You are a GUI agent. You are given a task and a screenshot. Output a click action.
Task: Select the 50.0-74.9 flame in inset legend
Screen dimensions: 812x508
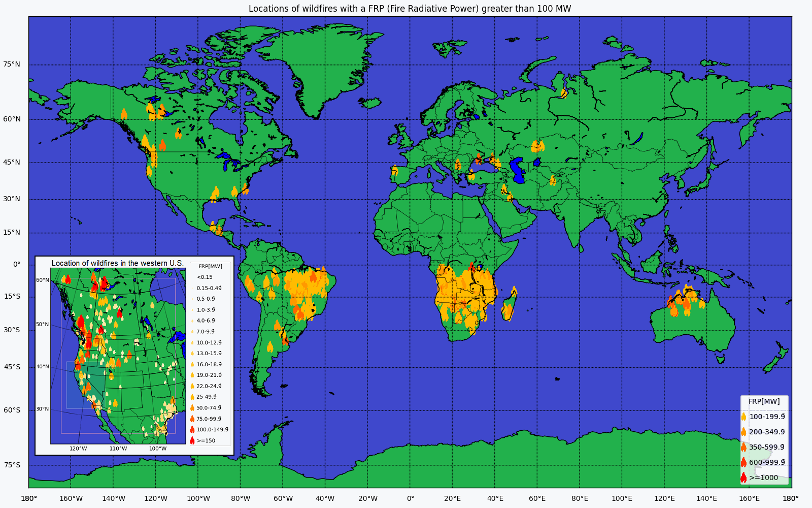(x=192, y=408)
